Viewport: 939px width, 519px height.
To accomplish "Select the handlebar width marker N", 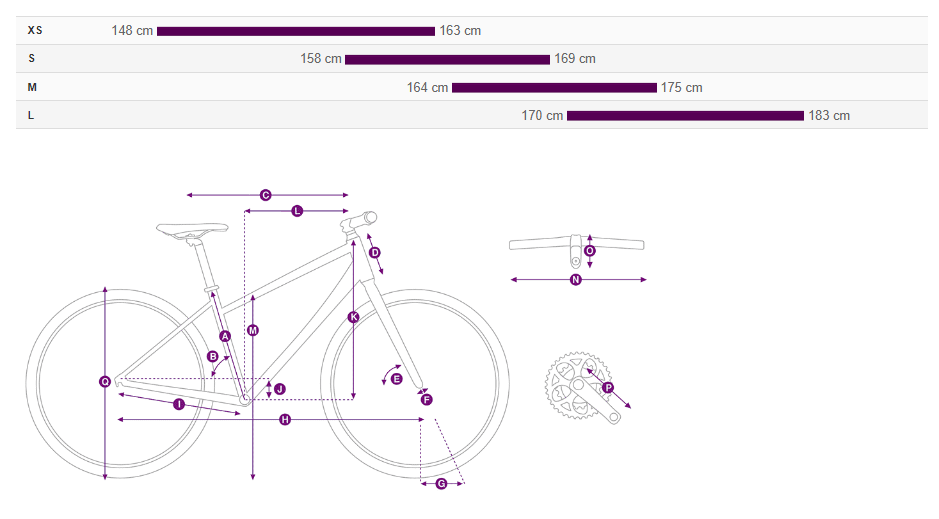I will click(x=576, y=280).
